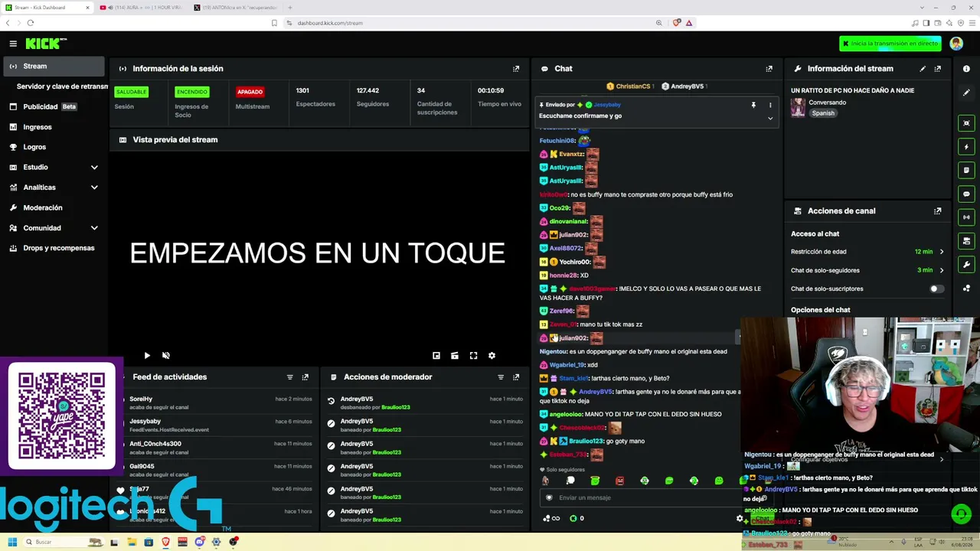This screenshot has height=551, width=980.
Task: Open the hamburger menu beside the Kick logo
Action: pyautogui.click(x=13, y=44)
